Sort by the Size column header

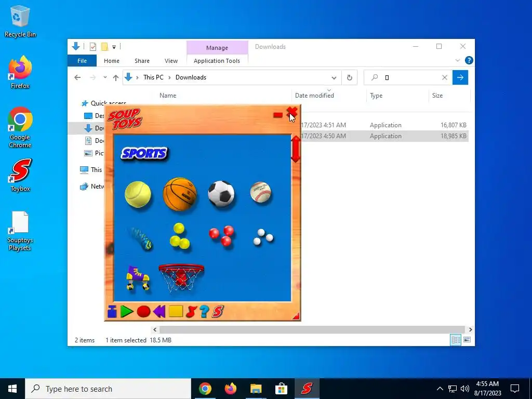pyautogui.click(x=437, y=96)
